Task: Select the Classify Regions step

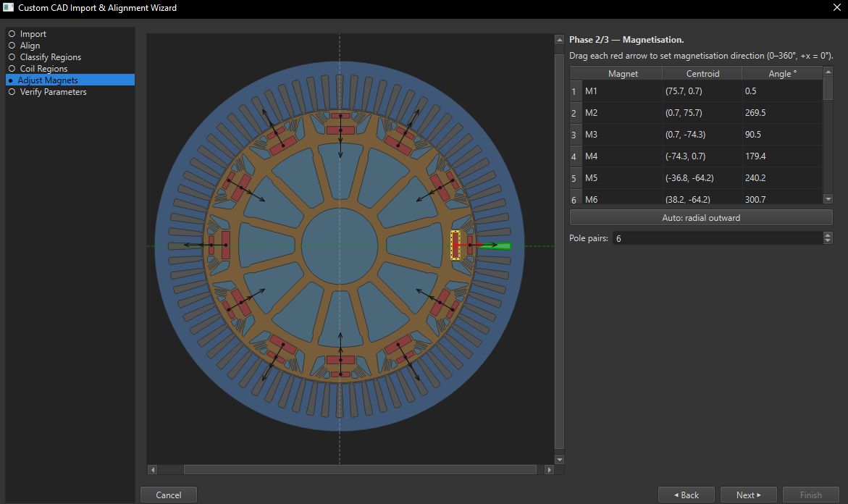Action: pyautogui.click(x=50, y=57)
